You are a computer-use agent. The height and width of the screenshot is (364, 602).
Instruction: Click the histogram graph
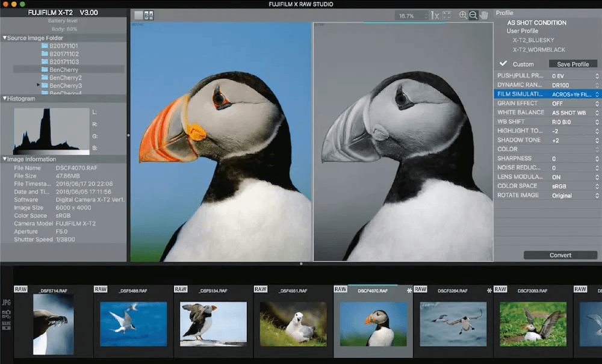pyautogui.click(x=51, y=132)
